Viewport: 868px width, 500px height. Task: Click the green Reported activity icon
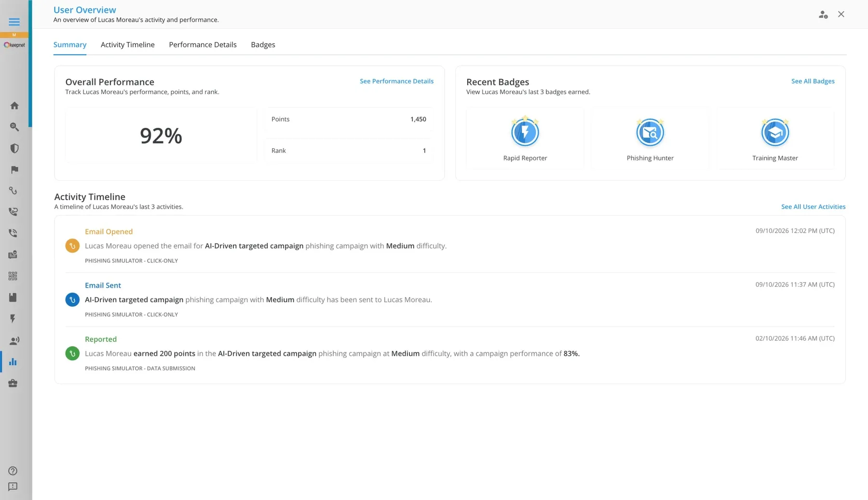click(72, 354)
